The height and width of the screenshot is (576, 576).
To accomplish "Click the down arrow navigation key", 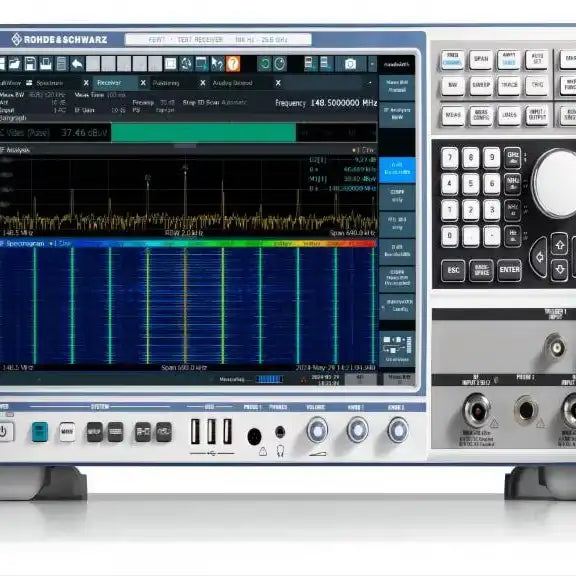I will (x=559, y=270).
